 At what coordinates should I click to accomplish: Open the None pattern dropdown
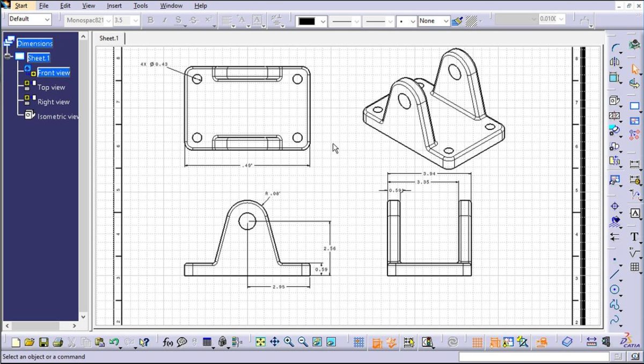click(434, 19)
